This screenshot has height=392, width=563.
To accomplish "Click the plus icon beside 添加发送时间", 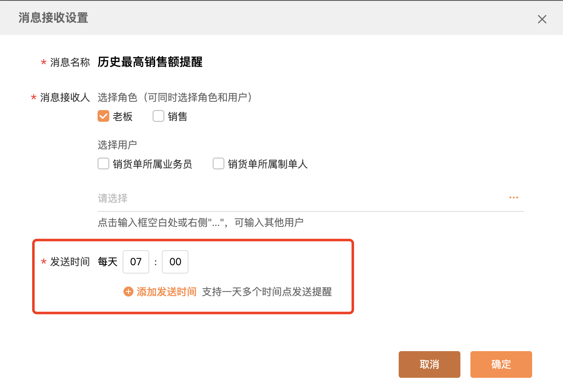I will (x=128, y=291).
